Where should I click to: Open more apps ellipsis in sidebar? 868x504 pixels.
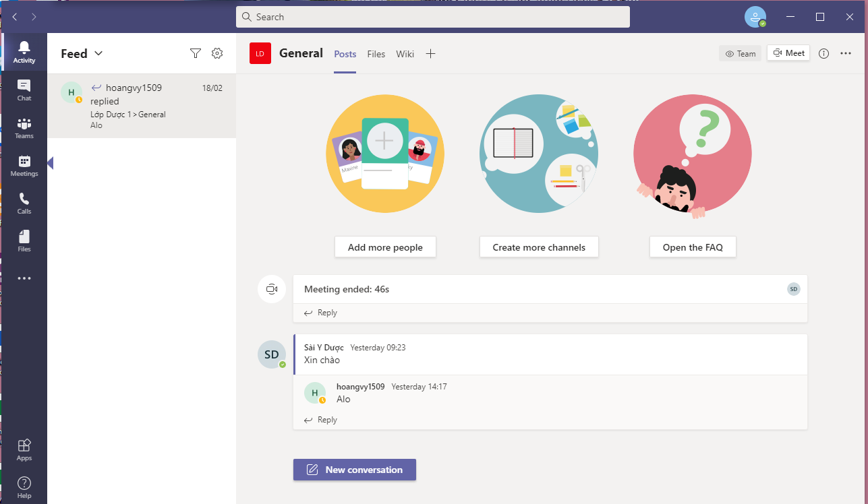click(x=24, y=278)
